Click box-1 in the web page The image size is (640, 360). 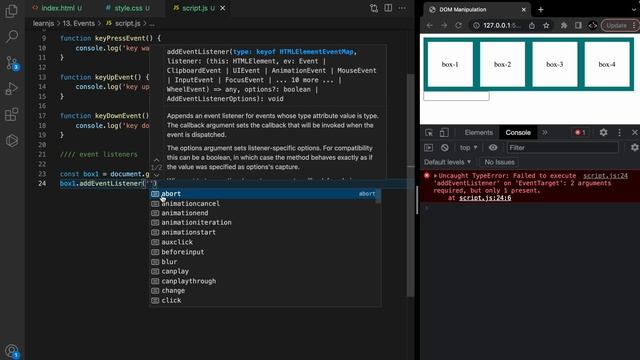tap(450, 64)
